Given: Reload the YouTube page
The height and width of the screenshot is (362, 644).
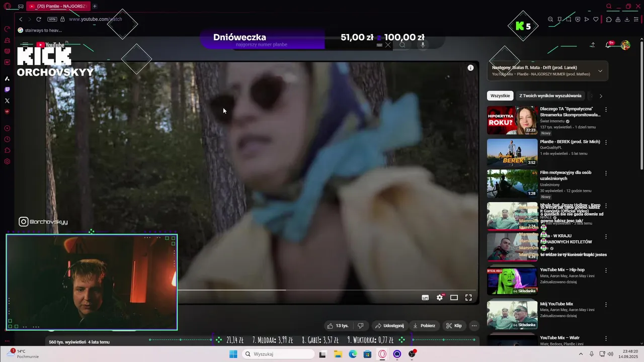Looking at the screenshot, I should tap(39, 19).
